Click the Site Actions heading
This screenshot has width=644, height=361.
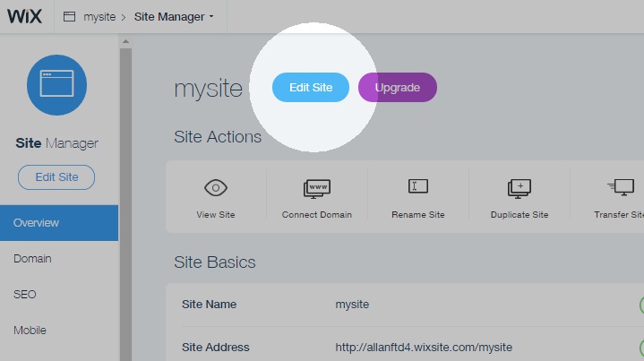coord(218,137)
